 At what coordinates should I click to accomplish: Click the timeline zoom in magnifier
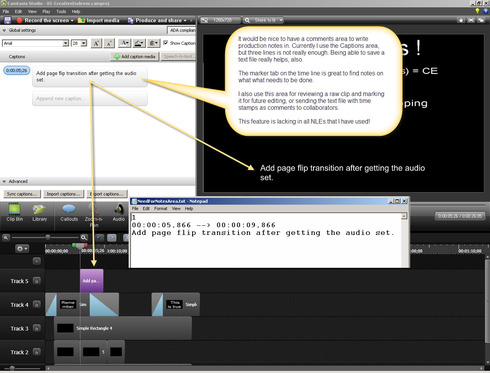pyautogui.click(x=84, y=237)
